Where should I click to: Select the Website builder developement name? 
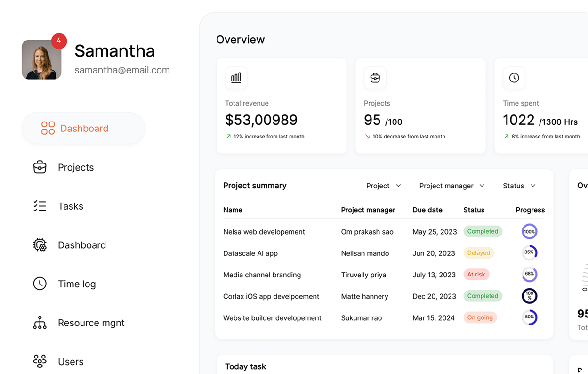coord(272,318)
